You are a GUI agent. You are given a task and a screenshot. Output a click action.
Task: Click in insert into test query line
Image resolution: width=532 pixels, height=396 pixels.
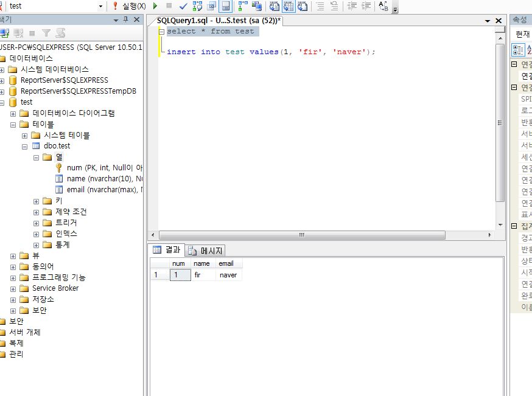(x=271, y=52)
